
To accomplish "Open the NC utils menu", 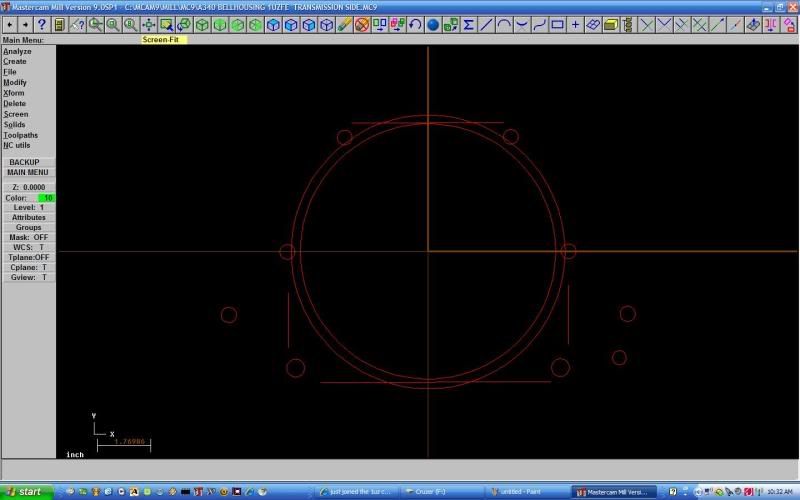I will 17,145.
